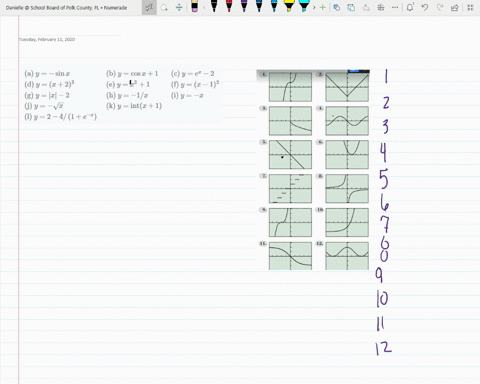Click the notebook title Danielle @ School Board
The width and height of the screenshot is (480, 384).
pos(66,7)
